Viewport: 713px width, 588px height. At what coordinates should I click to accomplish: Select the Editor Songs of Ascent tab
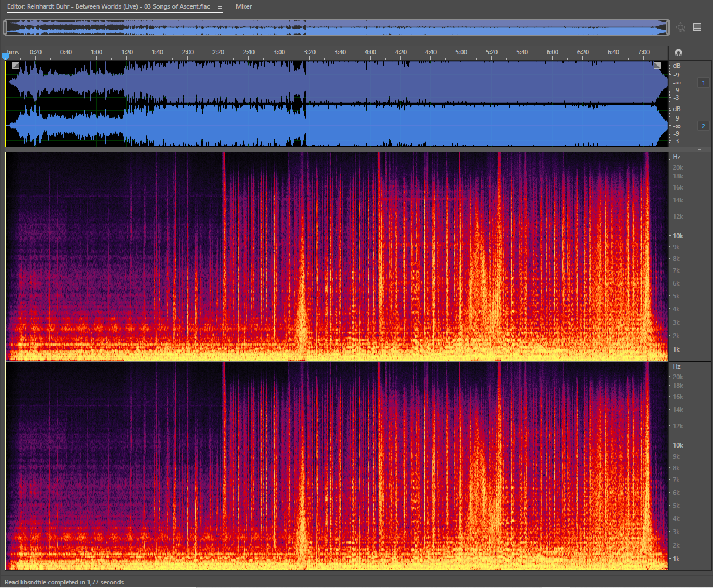pos(108,6)
